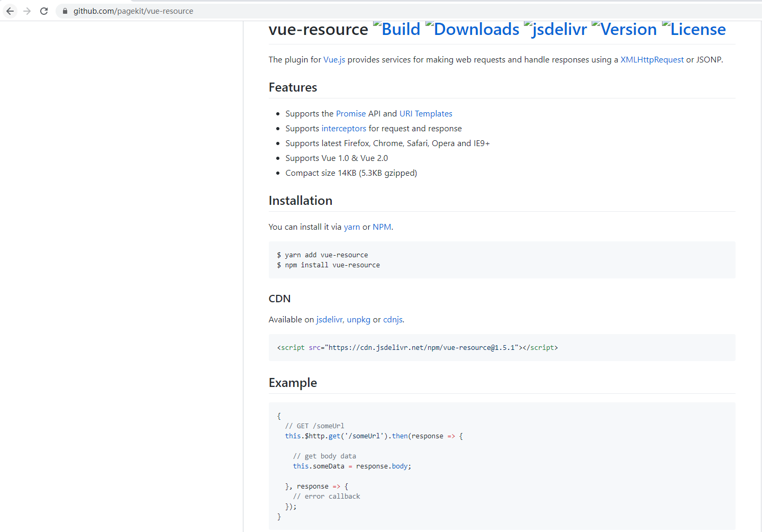Image resolution: width=762 pixels, height=532 pixels.
Task: Follow the Vue.js link
Action: click(x=334, y=60)
